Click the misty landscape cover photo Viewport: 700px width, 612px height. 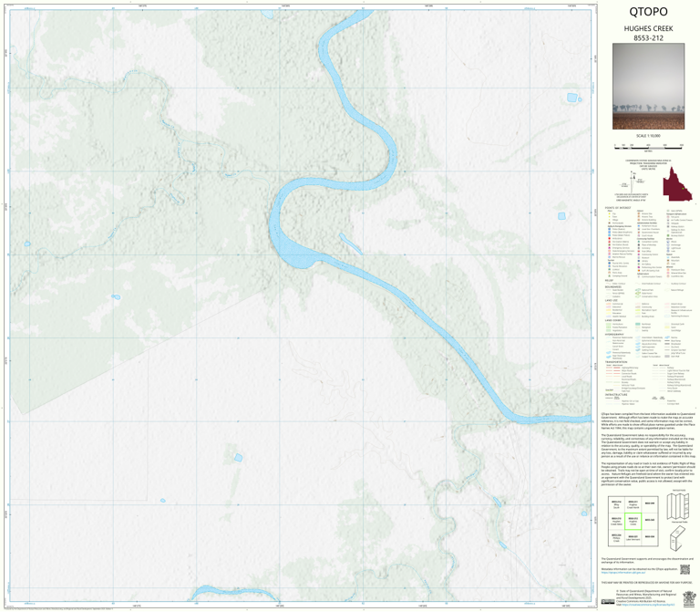648,87
